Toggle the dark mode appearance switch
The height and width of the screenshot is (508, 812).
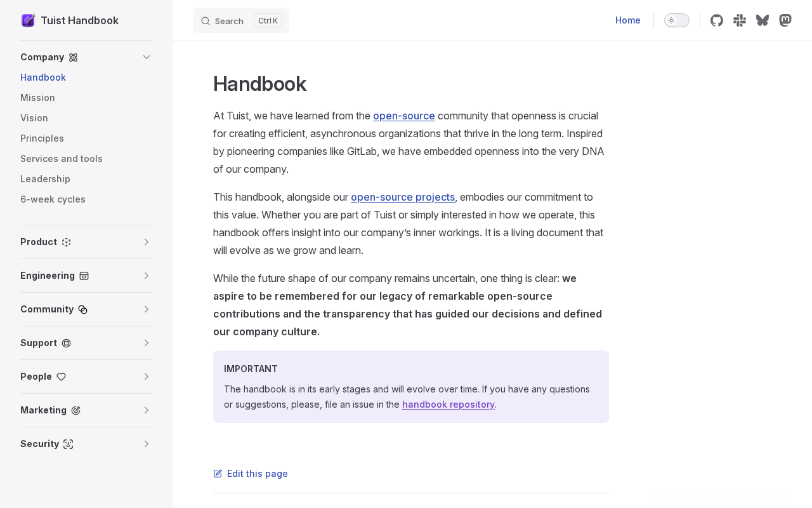click(676, 20)
